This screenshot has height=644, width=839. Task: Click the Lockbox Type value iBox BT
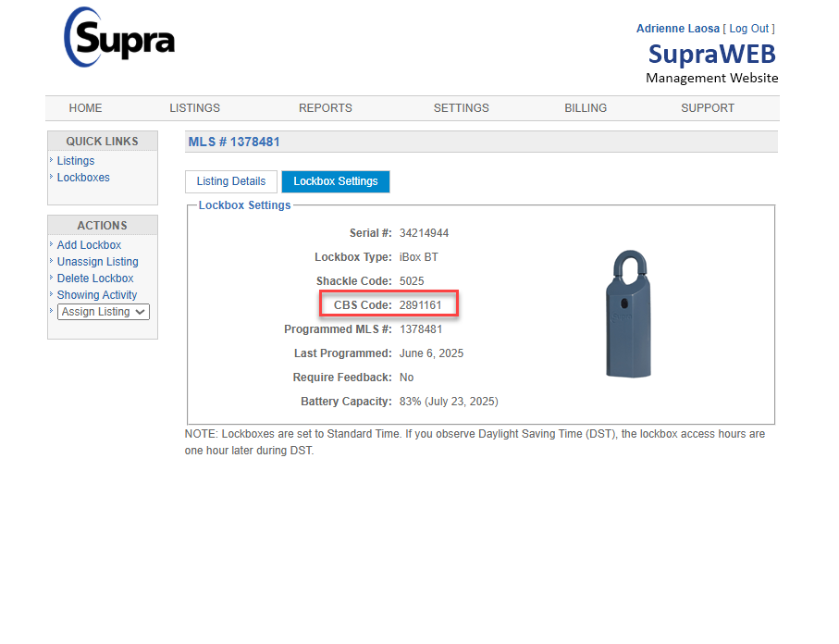tap(418, 257)
